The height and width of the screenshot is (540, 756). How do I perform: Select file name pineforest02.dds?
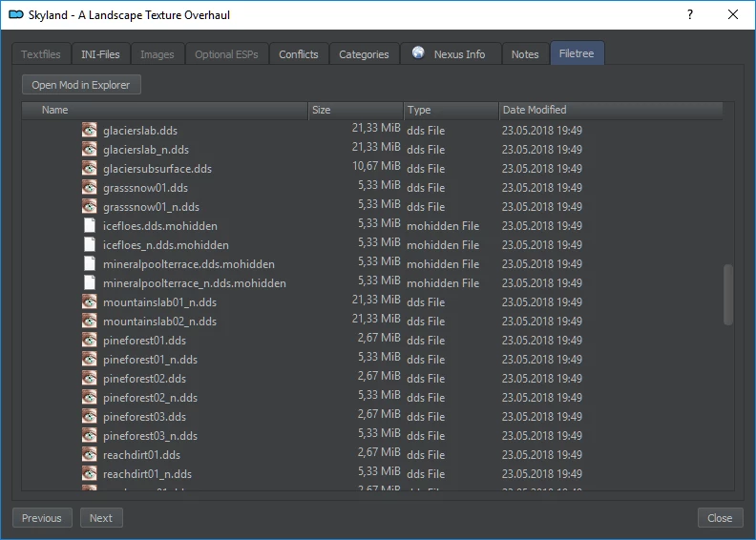[x=144, y=379]
